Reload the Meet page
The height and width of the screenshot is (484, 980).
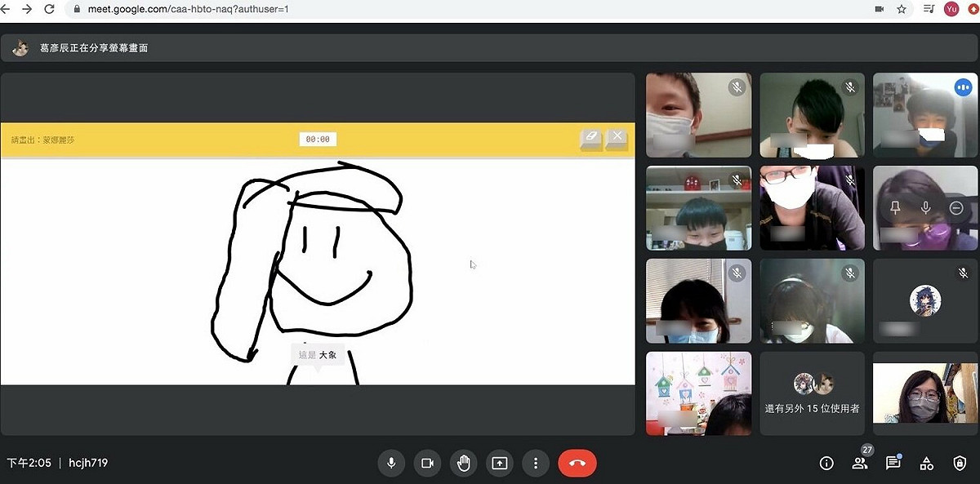coord(49,9)
